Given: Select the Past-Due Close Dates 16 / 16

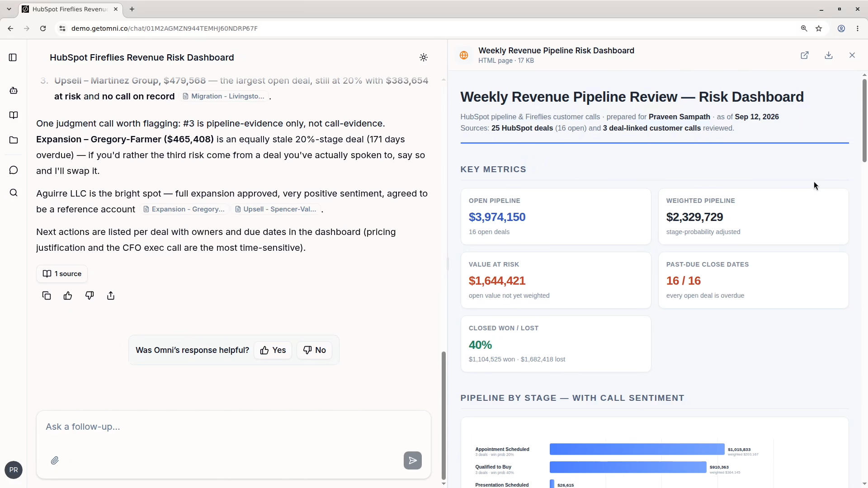Looking at the screenshot, I should pos(684,281).
